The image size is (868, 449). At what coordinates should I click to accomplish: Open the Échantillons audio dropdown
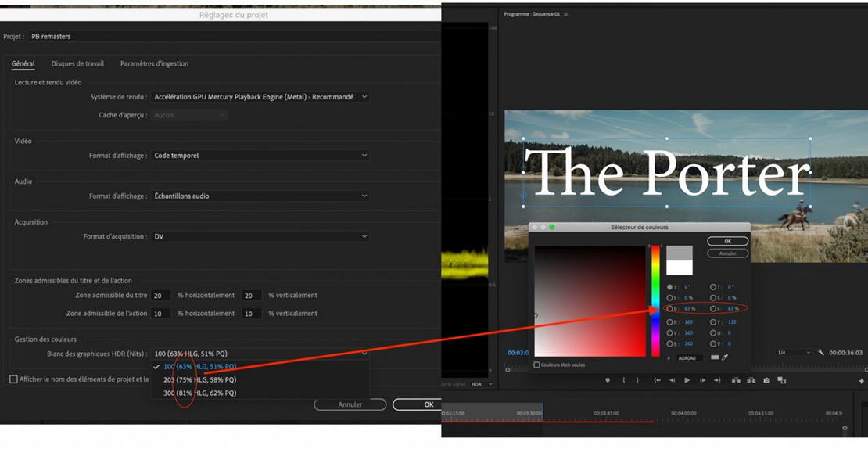click(x=260, y=196)
